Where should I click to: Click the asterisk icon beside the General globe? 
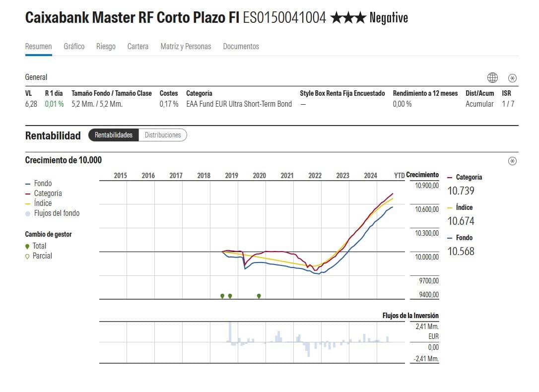pyautogui.click(x=512, y=78)
